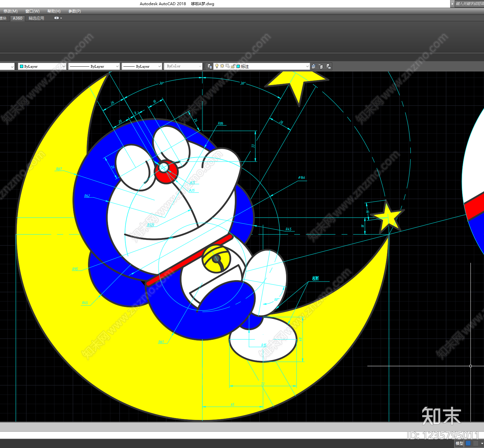Toggle the layer lock padlock icon
Image resolution: width=484 pixels, height=448 pixels.
[x=233, y=66]
